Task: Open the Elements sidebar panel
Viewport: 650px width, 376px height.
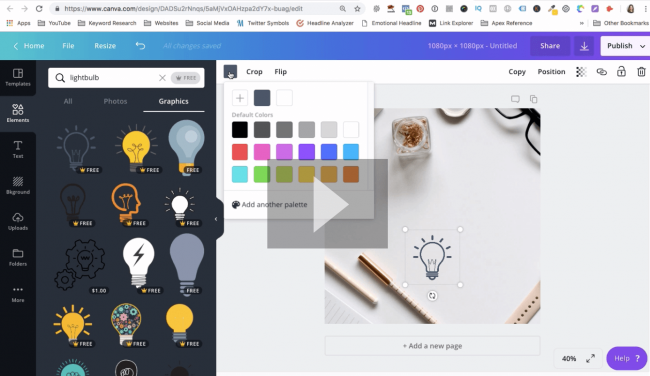Action: pyautogui.click(x=18, y=113)
